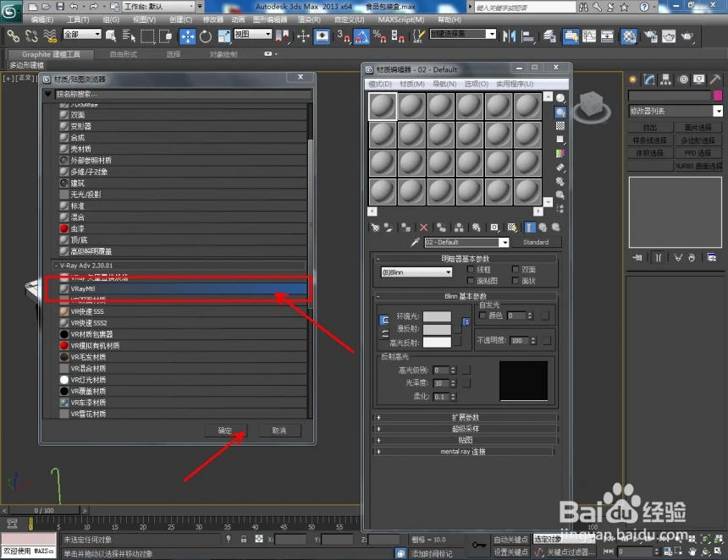Click the Select and Link chain icon
The image size is (728, 560).
(x=13, y=36)
